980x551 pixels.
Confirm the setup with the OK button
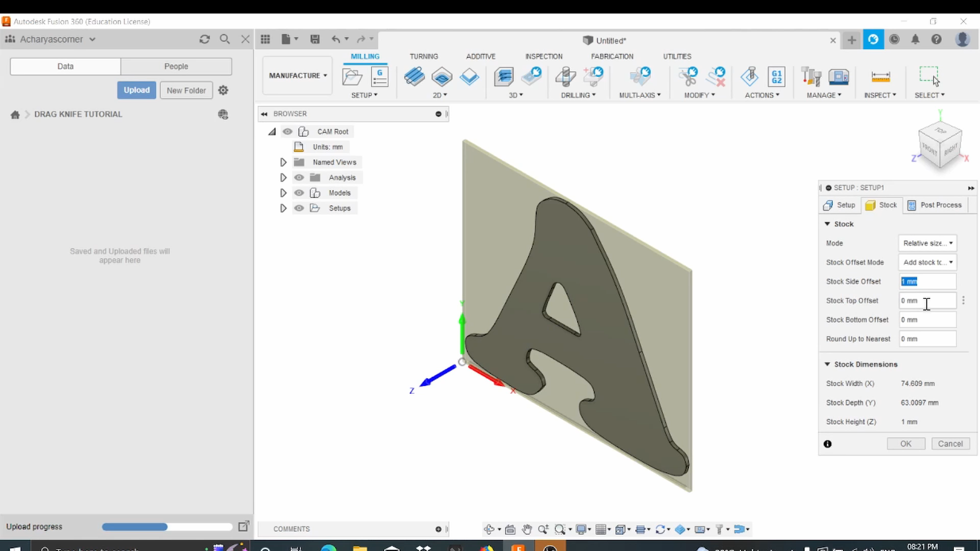pos(905,443)
